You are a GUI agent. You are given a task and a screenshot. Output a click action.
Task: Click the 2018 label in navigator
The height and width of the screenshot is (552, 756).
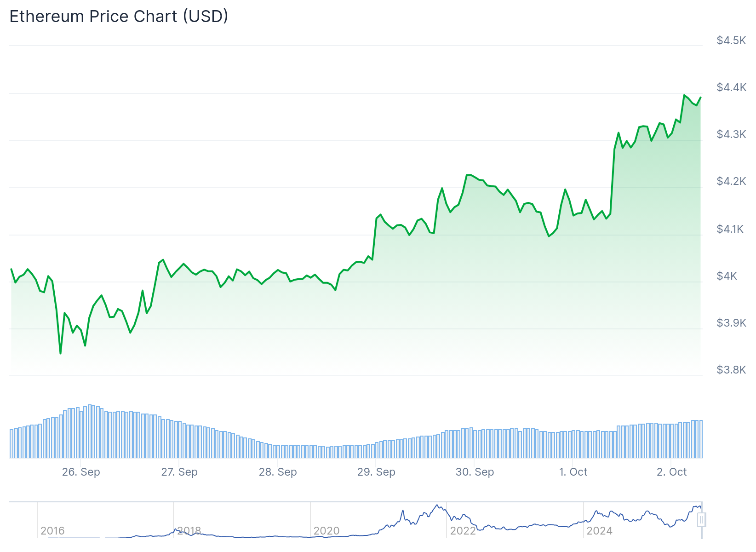(x=189, y=531)
